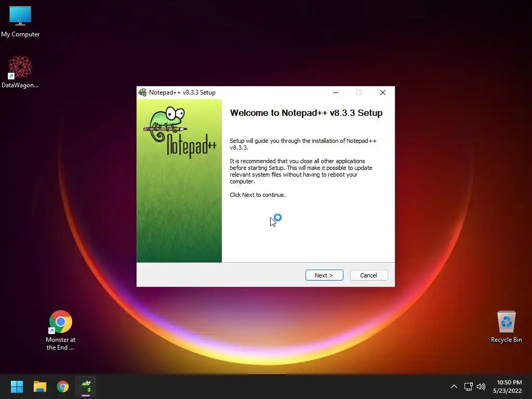Select the DataWagon desktop shortcut

click(20, 72)
